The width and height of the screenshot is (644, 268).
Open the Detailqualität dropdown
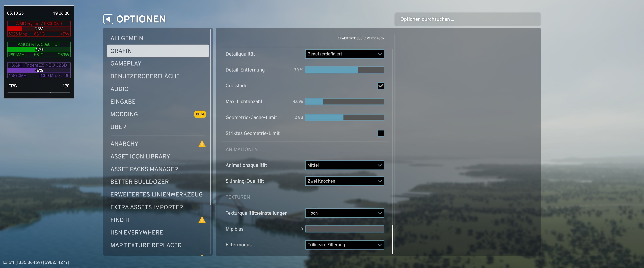coord(344,54)
